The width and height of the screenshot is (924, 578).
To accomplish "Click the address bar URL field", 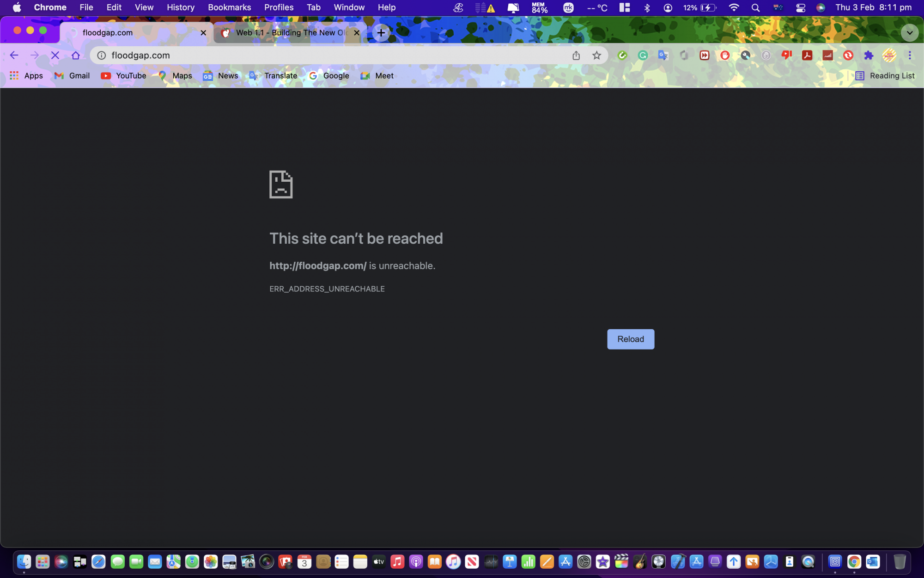I will 323,55.
